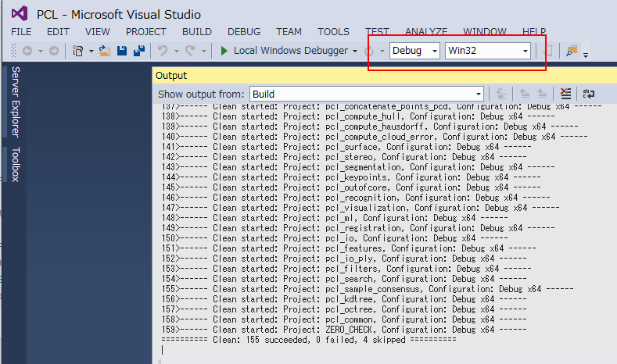Viewport: 617px width, 364px height.
Task: Open the Debug configuration dropdown
Action: coord(414,51)
